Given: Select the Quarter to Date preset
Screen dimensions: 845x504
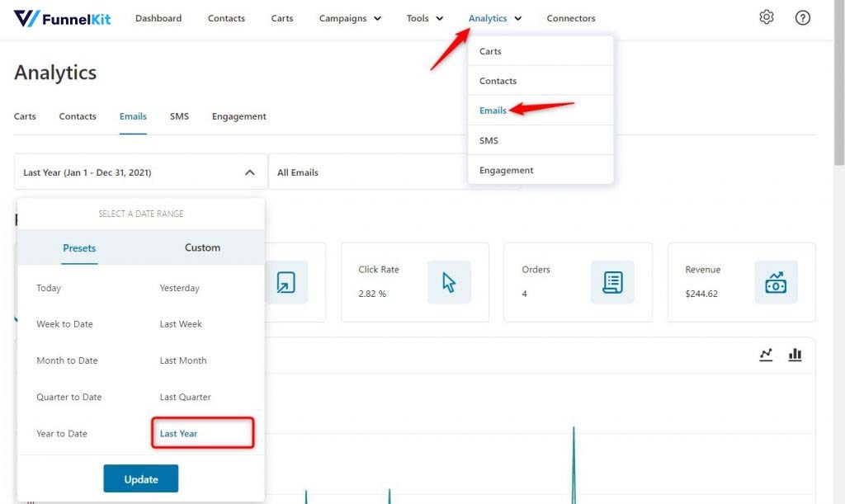Looking at the screenshot, I should coord(69,397).
